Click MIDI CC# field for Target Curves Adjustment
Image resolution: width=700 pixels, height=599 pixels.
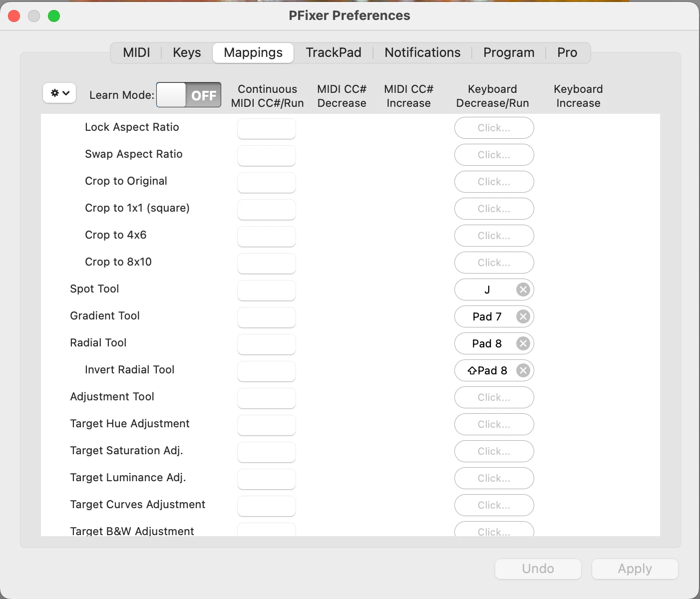pyautogui.click(x=267, y=506)
